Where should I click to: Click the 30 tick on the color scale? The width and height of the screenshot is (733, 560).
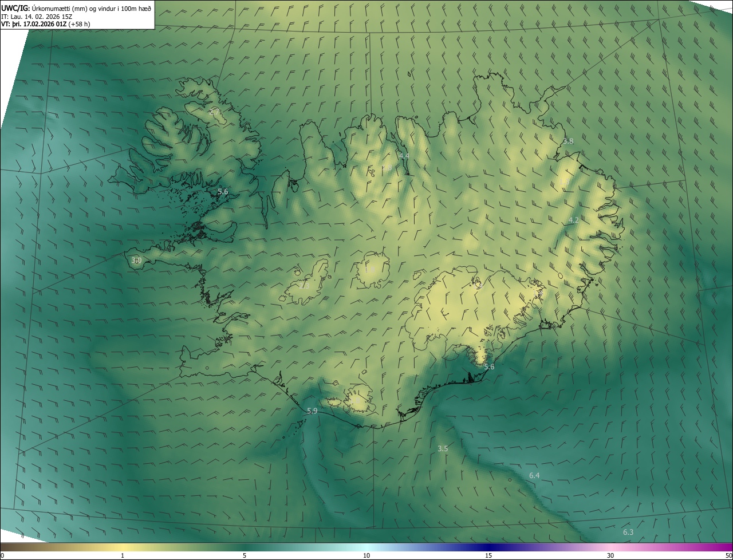[x=610, y=555]
